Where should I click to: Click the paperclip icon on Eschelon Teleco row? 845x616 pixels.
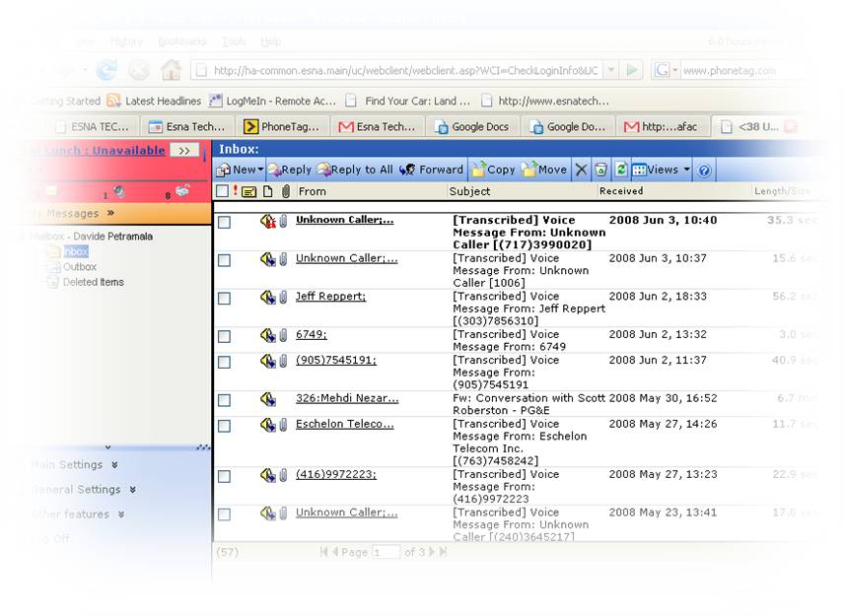tap(283, 425)
